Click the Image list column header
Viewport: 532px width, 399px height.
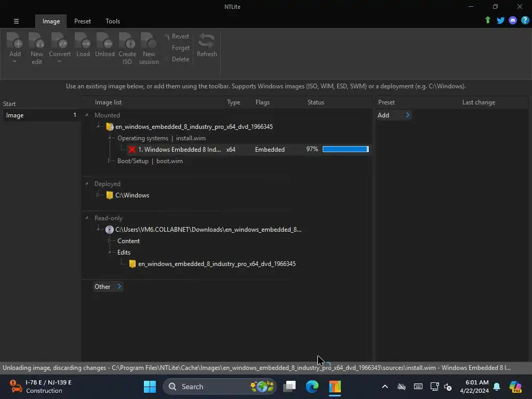tap(108, 102)
